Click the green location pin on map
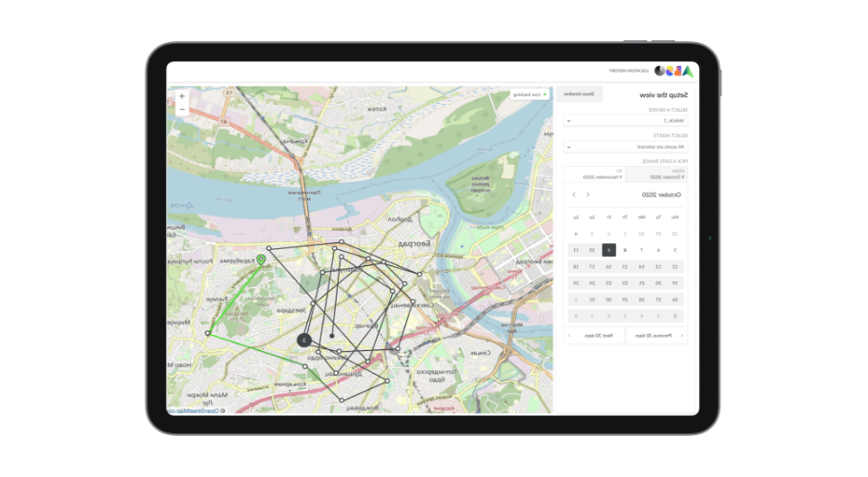The height and width of the screenshot is (477, 868). tap(261, 259)
